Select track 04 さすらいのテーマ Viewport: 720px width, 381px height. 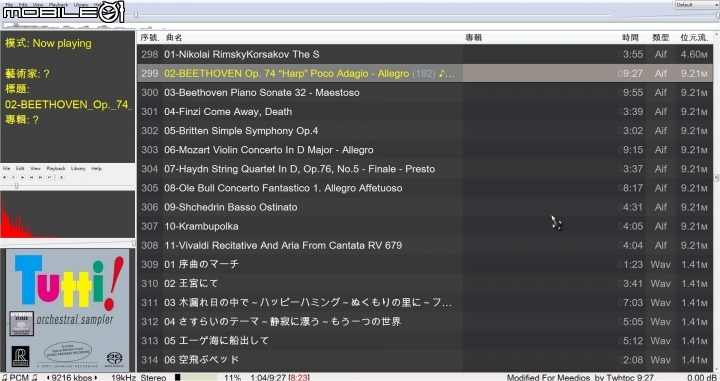(x=425, y=322)
